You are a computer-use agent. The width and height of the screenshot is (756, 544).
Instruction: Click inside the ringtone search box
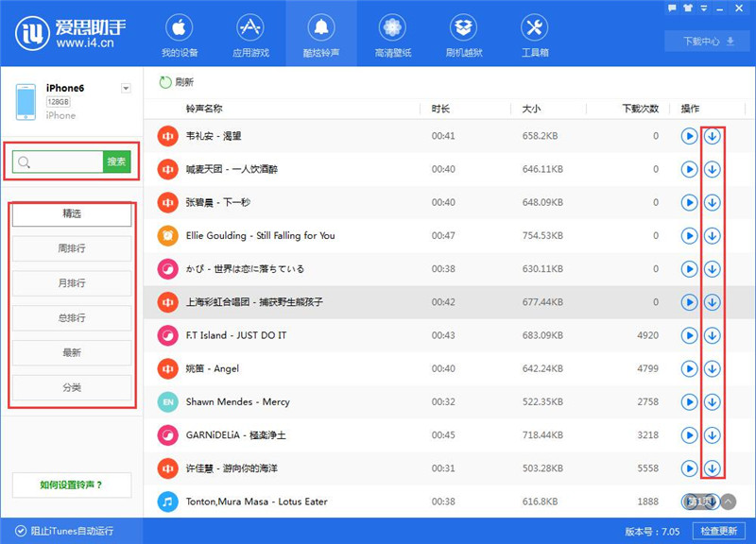tap(57, 161)
